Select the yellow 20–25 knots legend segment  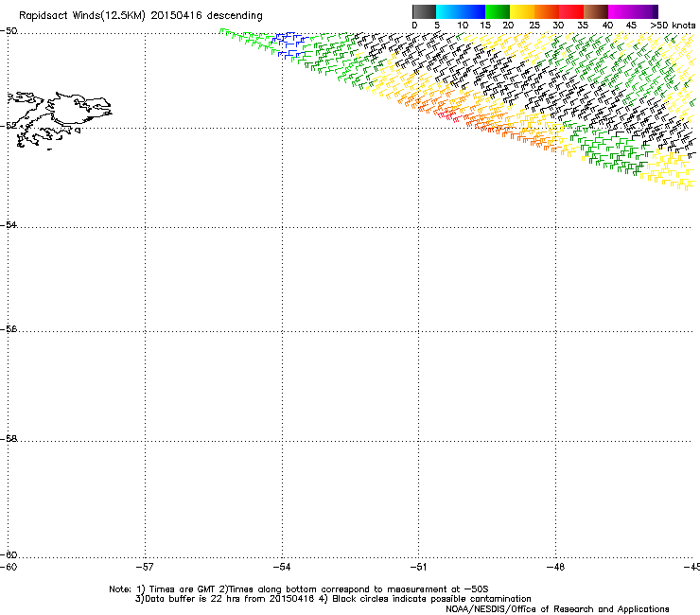522,11
